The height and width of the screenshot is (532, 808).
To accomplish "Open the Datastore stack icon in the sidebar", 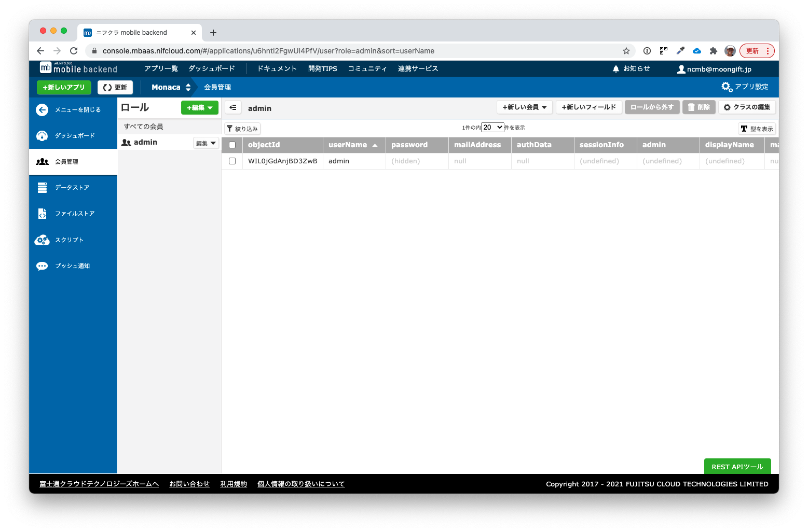I will (42, 188).
